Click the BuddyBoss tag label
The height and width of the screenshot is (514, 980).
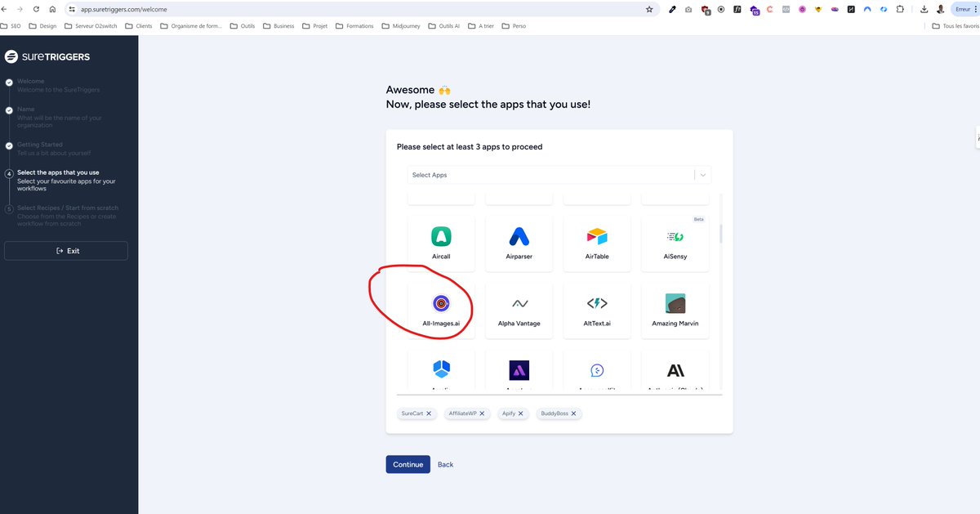(x=554, y=413)
